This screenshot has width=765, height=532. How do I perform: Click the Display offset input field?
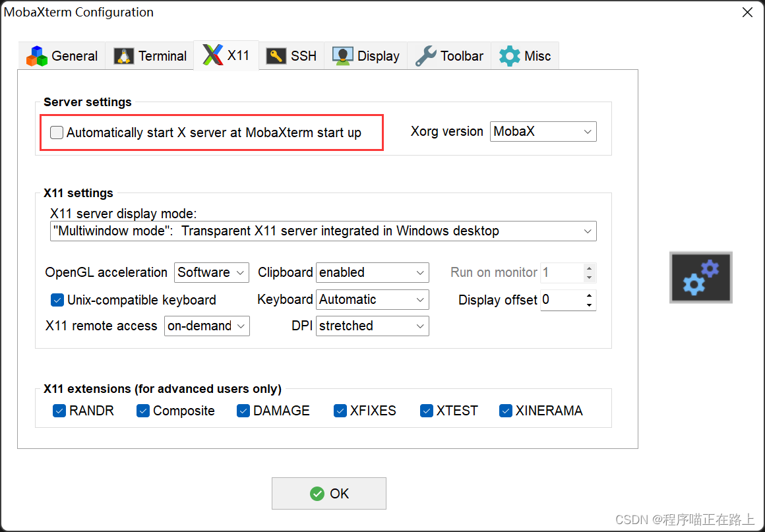point(562,300)
